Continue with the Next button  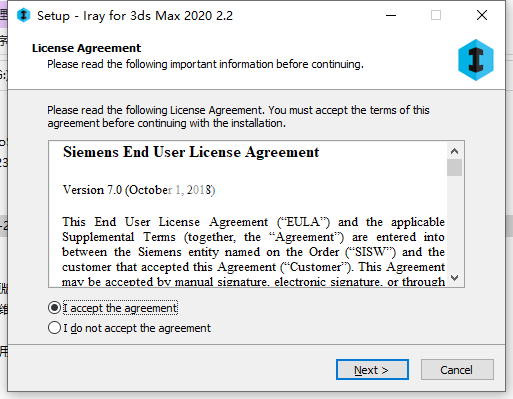tap(372, 370)
